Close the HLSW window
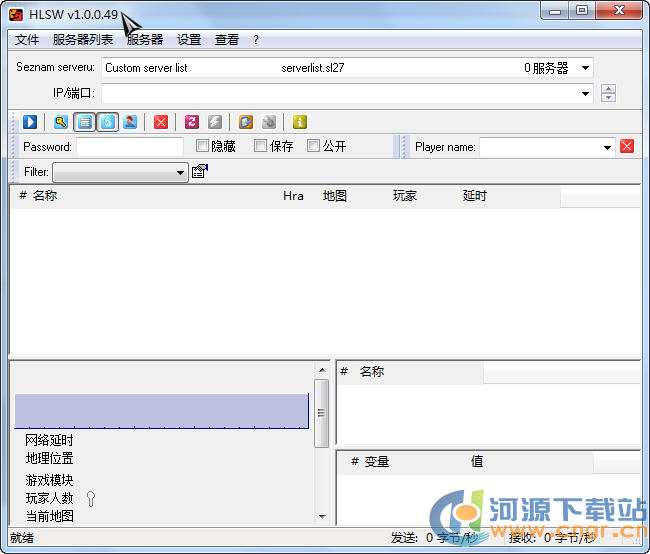Screen dimensions: 650x554 pyautogui.click(x=619, y=10)
